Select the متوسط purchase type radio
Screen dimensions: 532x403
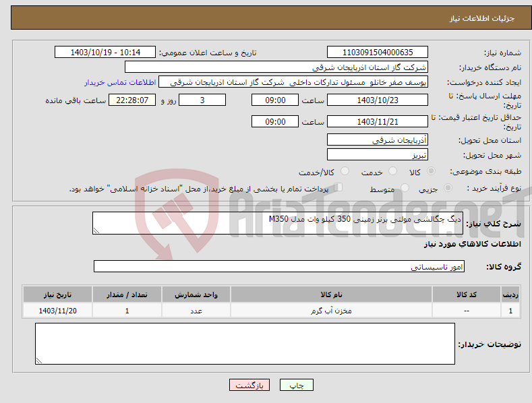pyautogui.click(x=405, y=187)
